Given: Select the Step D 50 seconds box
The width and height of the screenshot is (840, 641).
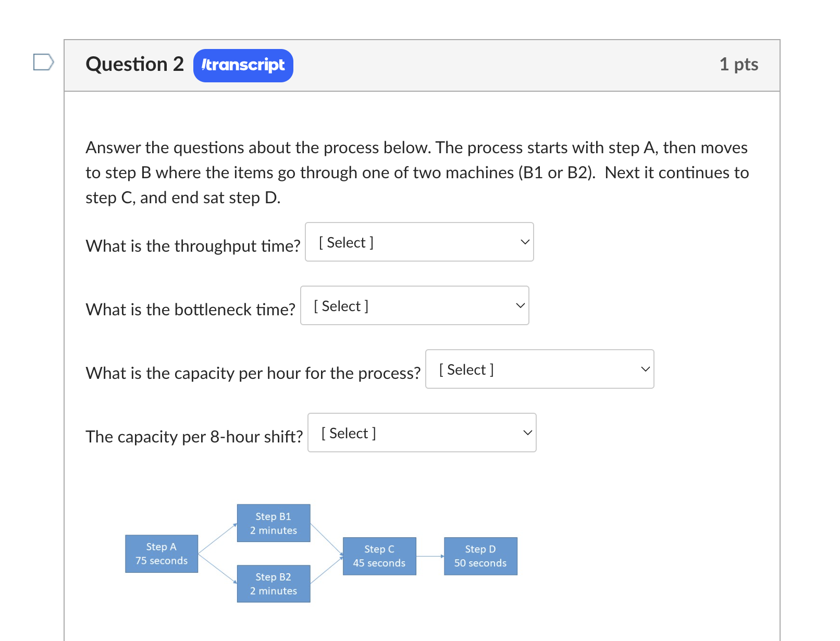Looking at the screenshot, I should (x=480, y=555).
